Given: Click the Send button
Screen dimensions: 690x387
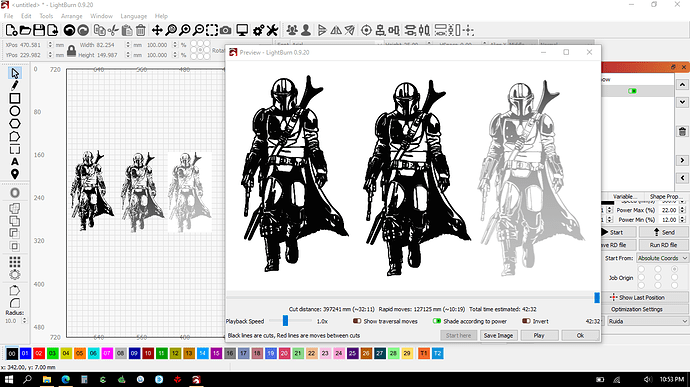Looking at the screenshot, I should point(664,232).
